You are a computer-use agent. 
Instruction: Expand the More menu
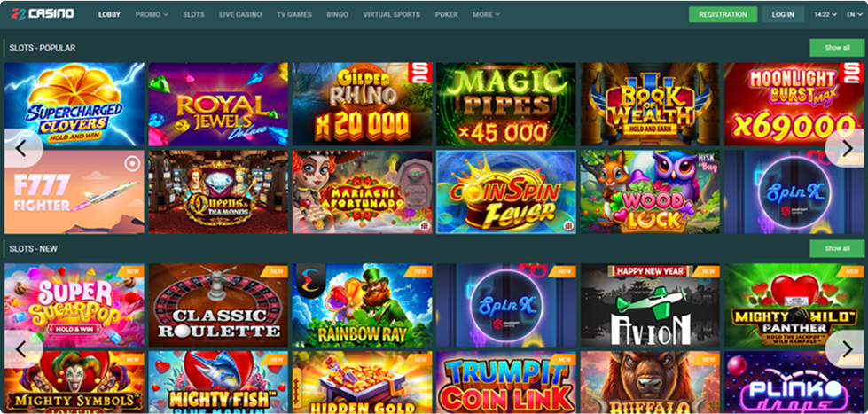coord(486,14)
